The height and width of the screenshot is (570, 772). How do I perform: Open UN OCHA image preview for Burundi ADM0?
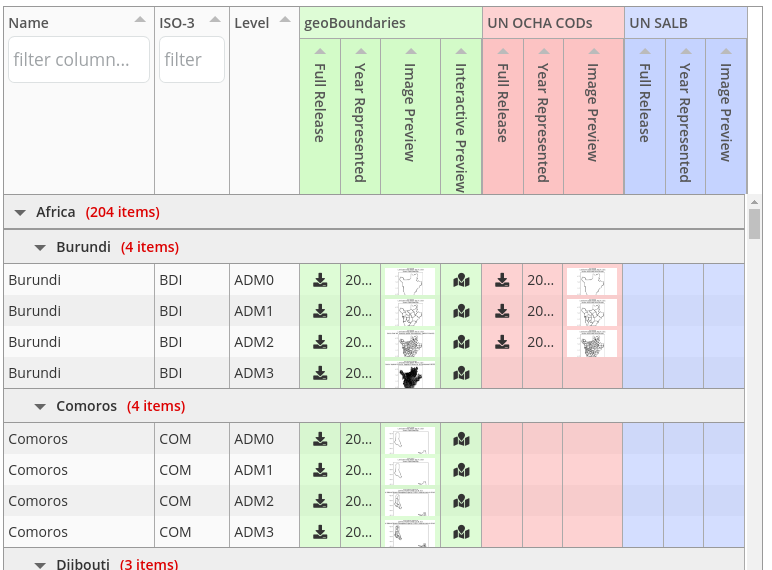592,281
